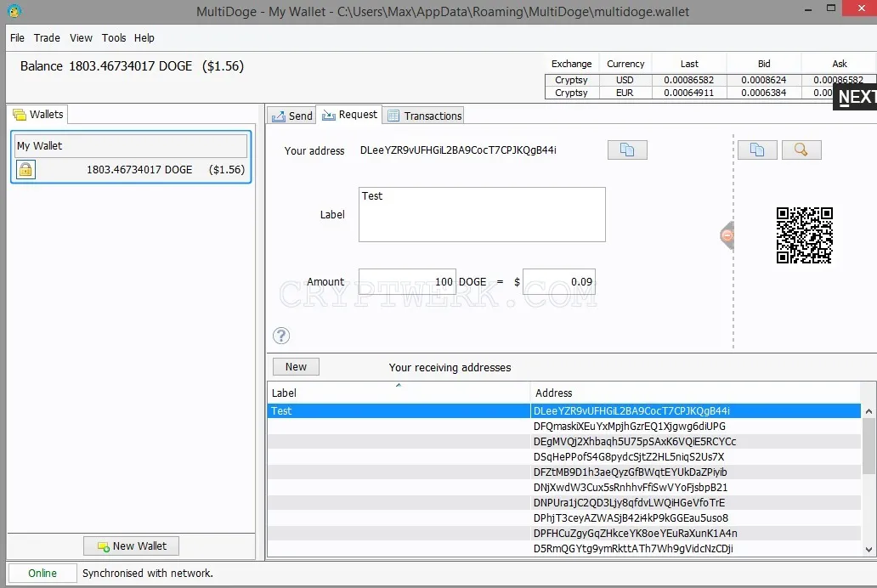
Task: Click the Online status indicator
Action: pos(42,574)
